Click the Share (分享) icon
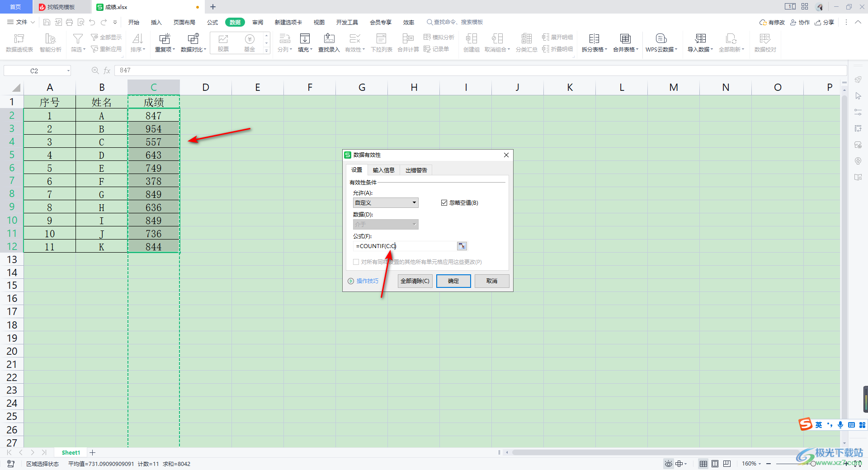Image resolution: width=868 pixels, height=470 pixels. point(824,22)
